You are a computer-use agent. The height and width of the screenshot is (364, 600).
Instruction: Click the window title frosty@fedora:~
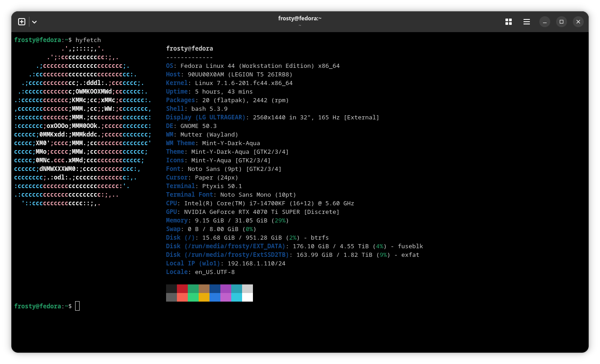point(300,19)
